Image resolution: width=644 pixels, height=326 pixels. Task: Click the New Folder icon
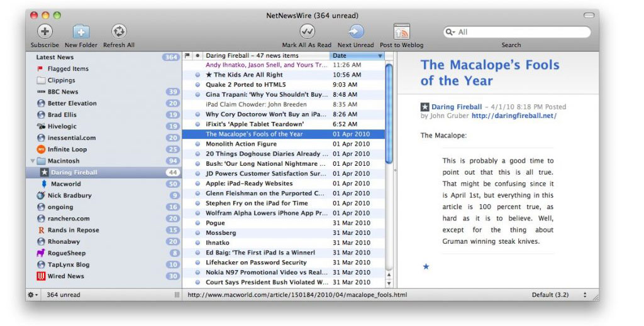(81, 31)
